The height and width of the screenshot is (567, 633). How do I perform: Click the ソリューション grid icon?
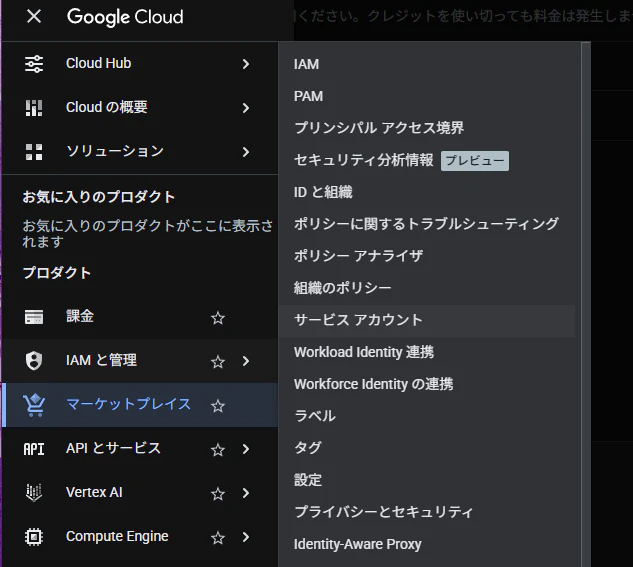[34, 152]
